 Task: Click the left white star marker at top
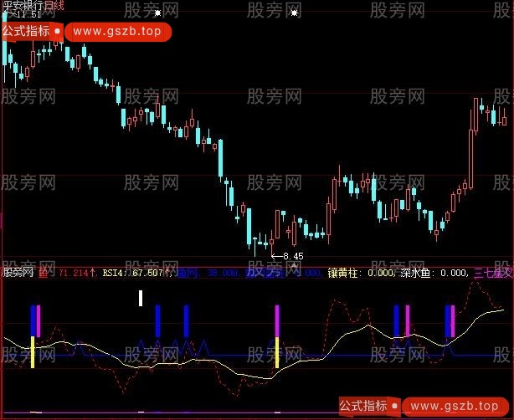point(157,13)
